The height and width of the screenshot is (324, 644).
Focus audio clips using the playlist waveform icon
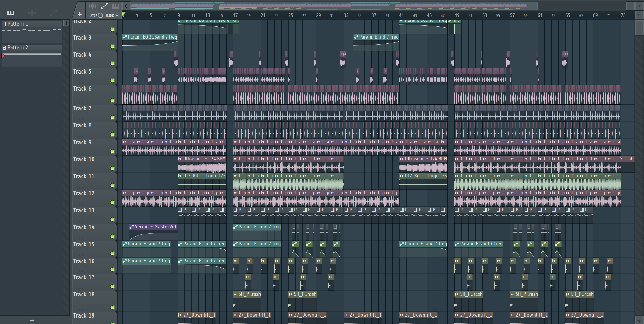(93, 6)
